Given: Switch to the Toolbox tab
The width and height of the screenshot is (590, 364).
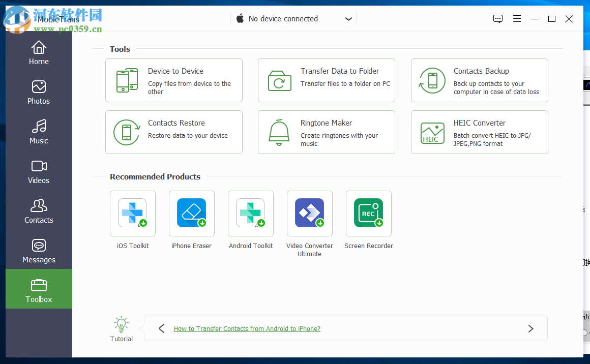Looking at the screenshot, I should (39, 289).
